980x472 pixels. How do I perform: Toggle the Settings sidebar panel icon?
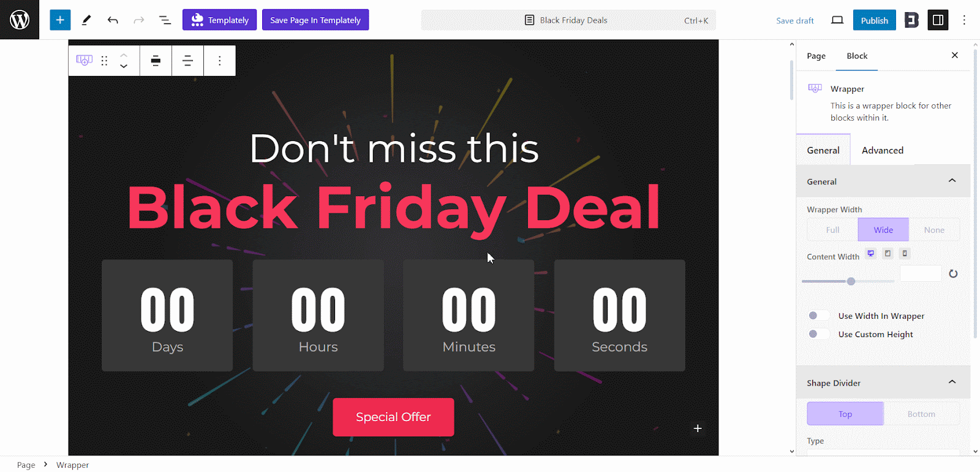(938, 20)
